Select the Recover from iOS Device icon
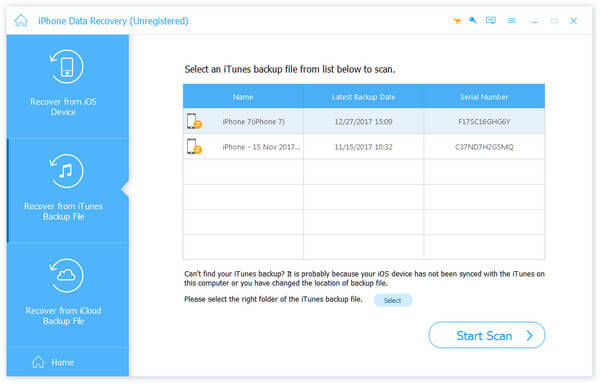The image size is (600, 384). tap(67, 67)
